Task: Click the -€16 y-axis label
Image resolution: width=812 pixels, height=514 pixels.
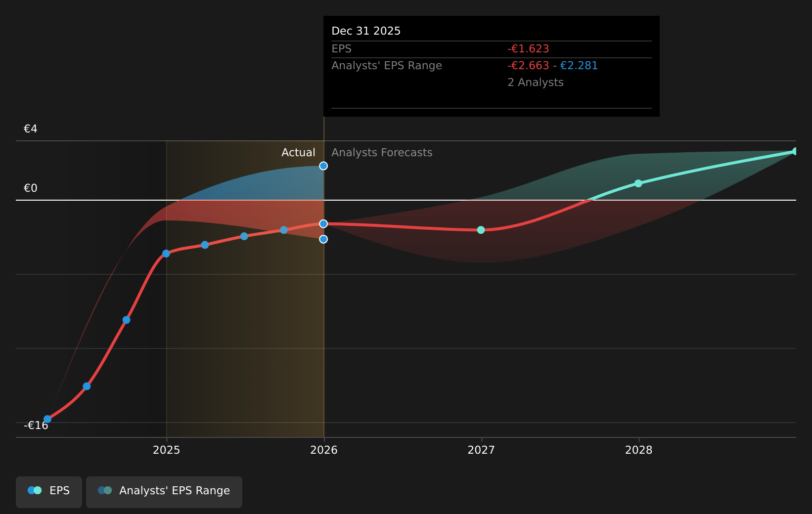Action: coord(36,426)
